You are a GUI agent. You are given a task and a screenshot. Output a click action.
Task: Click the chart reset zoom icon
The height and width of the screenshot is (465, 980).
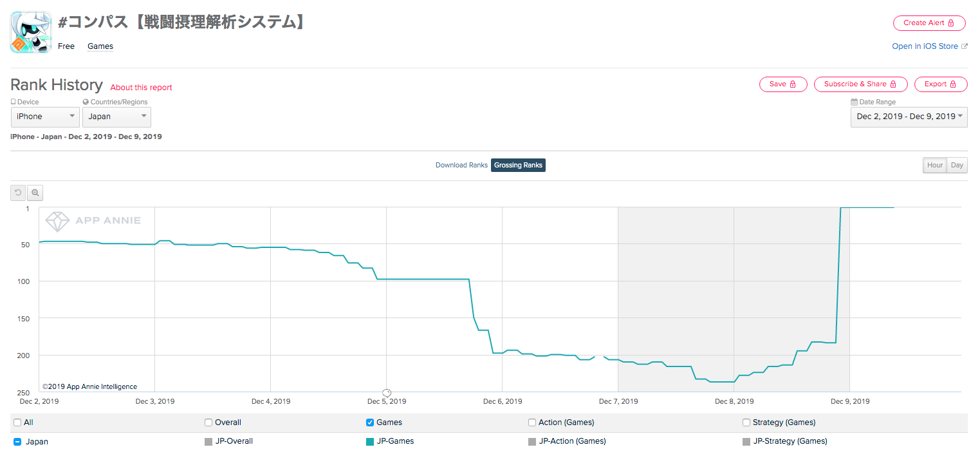19,193
